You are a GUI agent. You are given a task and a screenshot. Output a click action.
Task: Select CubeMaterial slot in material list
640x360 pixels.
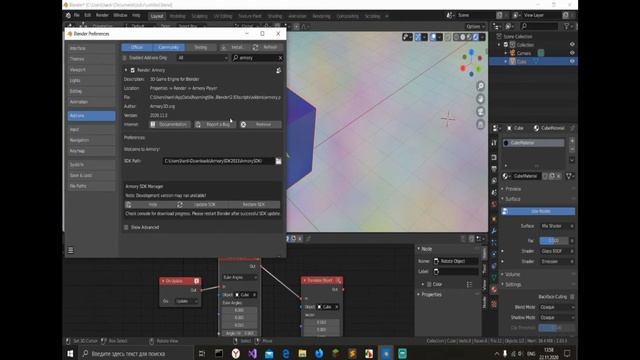533,143
